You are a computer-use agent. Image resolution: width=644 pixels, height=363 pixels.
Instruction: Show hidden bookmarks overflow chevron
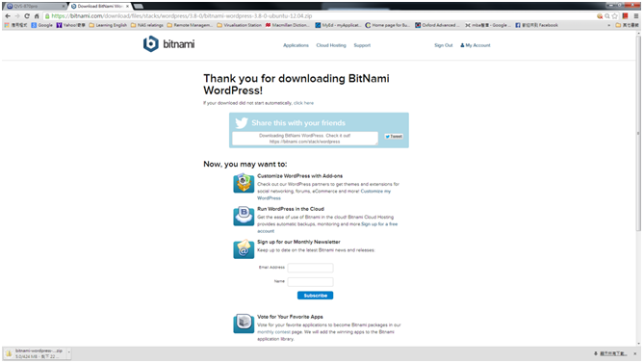pos(609,25)
